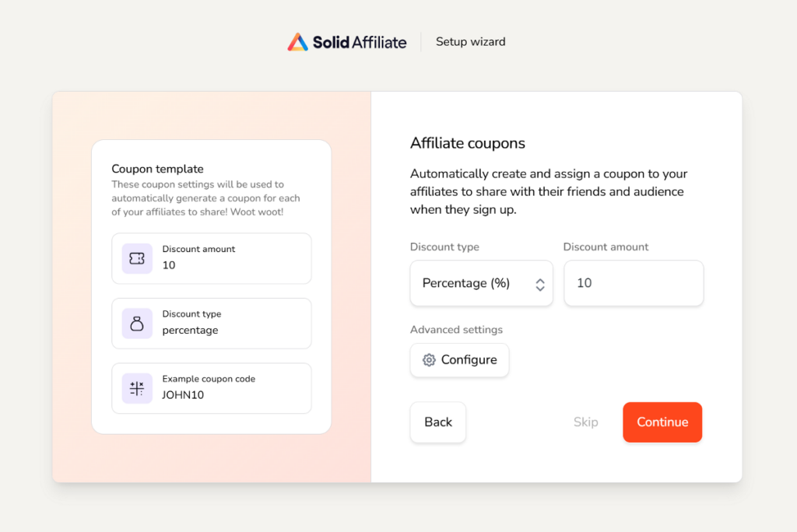Image resolution: width=797 pixels, height=532 pixels.
Task: Click the Skip link
Action: [x=585, y=422]
